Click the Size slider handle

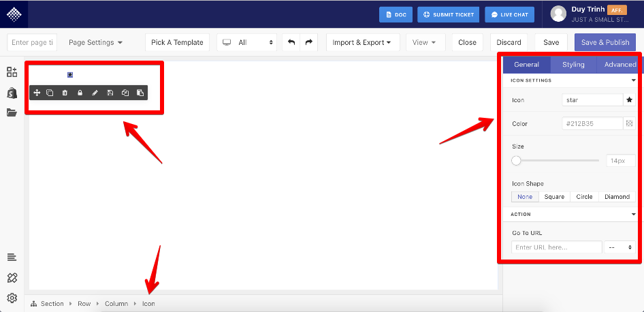click(x=516, y=161)
